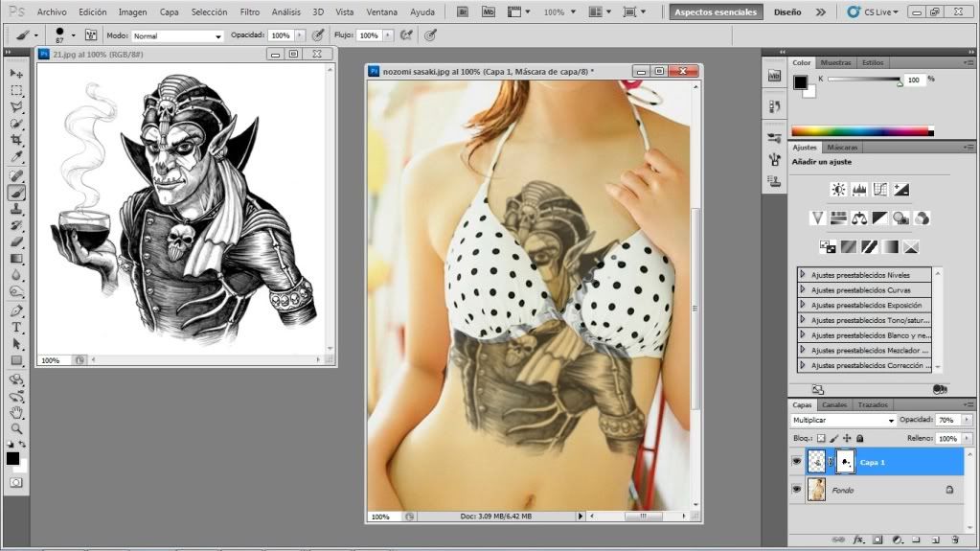Image resolution: width=980 pixels, height=551 pixels.
Task: Hide the Capa 1 layer
Action: tap(796, 462)
